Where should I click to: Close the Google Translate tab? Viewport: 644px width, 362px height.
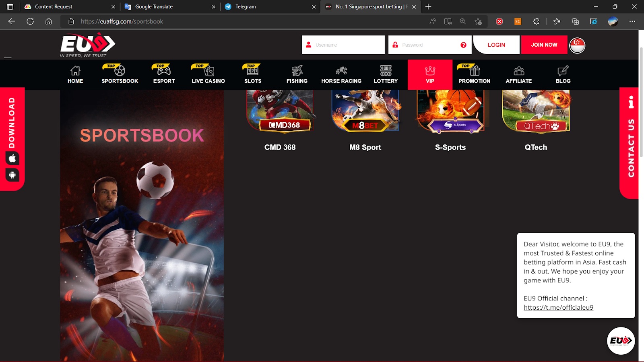click(x=213, y=7)
